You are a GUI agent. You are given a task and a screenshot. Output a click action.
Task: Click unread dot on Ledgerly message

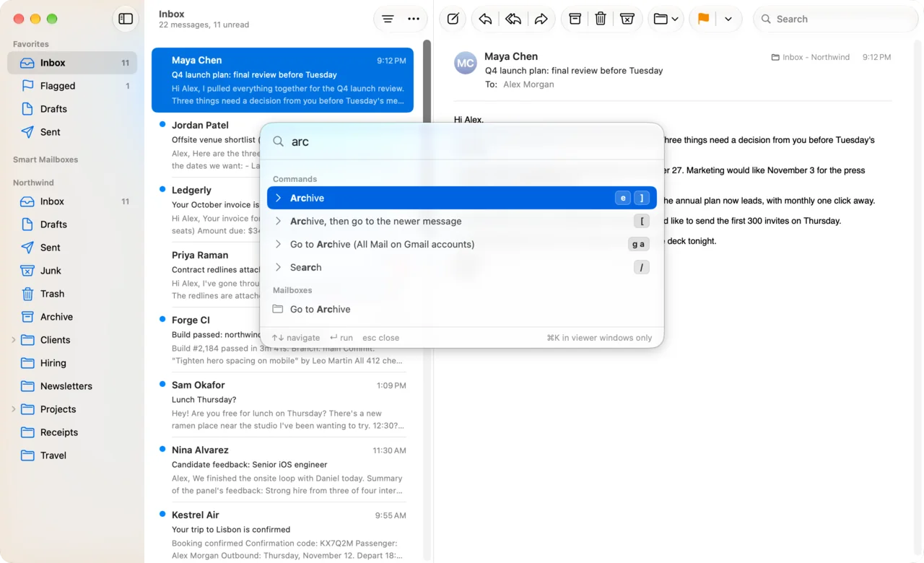point(162,189)
